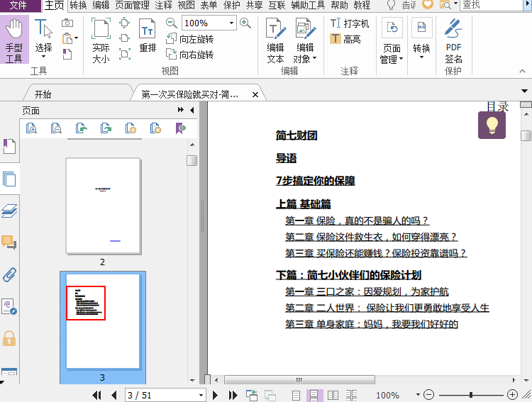This screenshot has width=532, height=402.
Task: Click the status bar zoom-in plus button
Action: (x=512, y=394)
